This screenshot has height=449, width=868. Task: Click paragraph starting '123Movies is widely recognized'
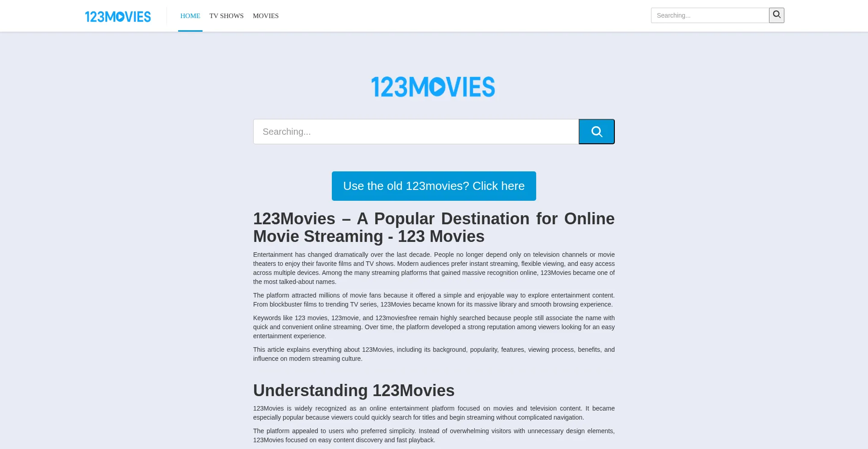coord(434,413)
